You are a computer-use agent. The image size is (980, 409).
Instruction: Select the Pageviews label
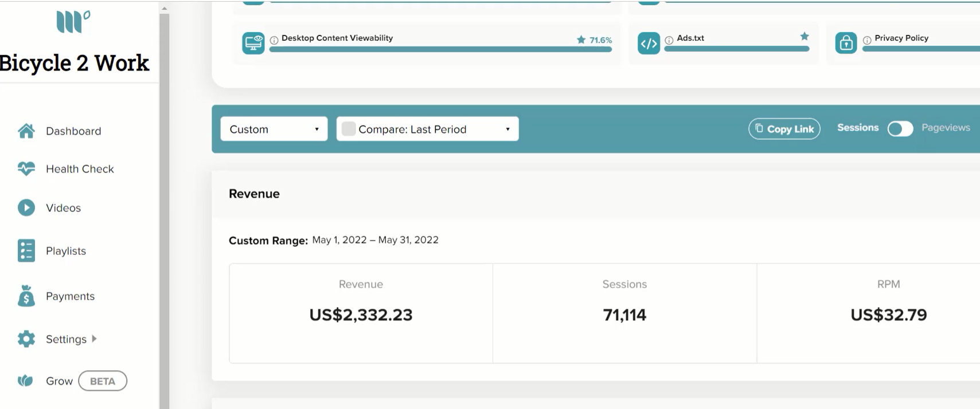click(946, 128)
